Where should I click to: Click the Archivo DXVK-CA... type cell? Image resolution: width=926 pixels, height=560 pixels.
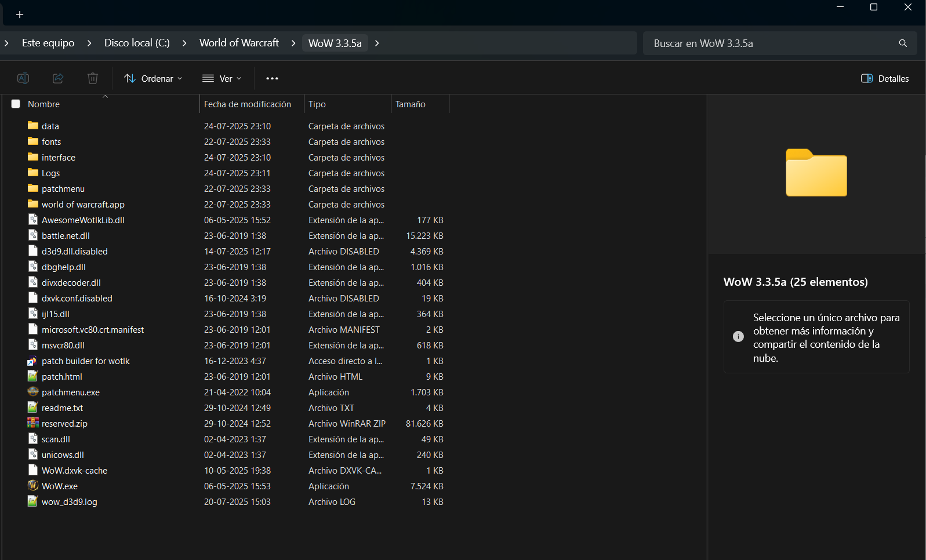click(345, 471)
